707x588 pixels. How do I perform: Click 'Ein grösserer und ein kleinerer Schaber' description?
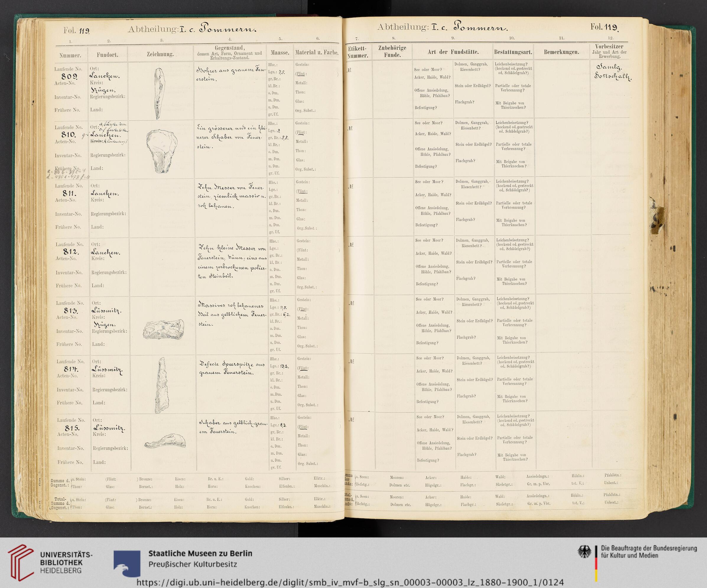coord(232,137)
